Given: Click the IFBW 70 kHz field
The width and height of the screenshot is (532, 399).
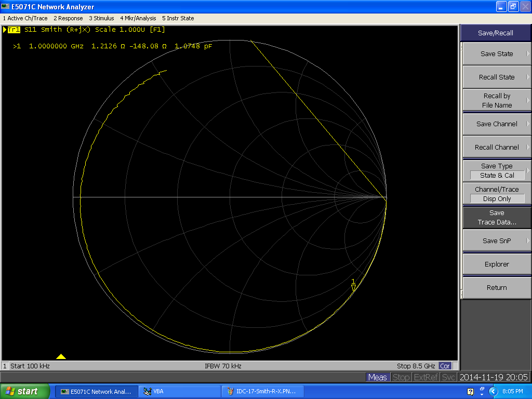Looking at the screenshot, I should coord(223,366).
